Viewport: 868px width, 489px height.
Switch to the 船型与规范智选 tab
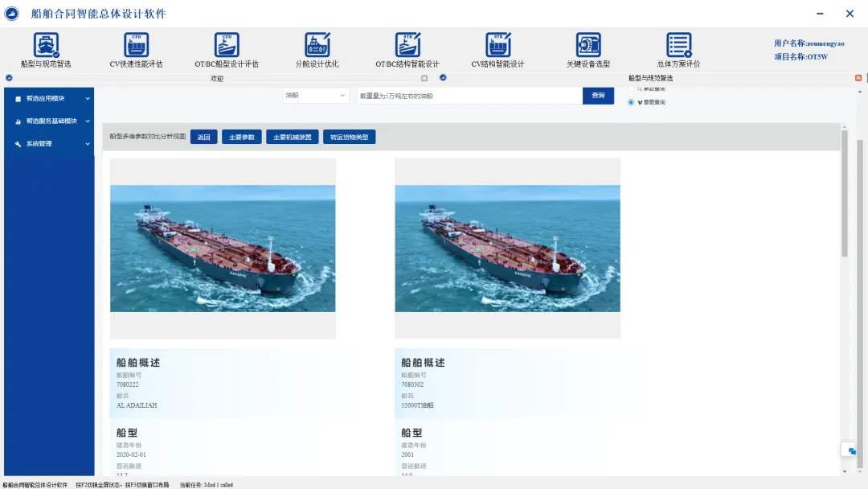[x=650, y=78]
